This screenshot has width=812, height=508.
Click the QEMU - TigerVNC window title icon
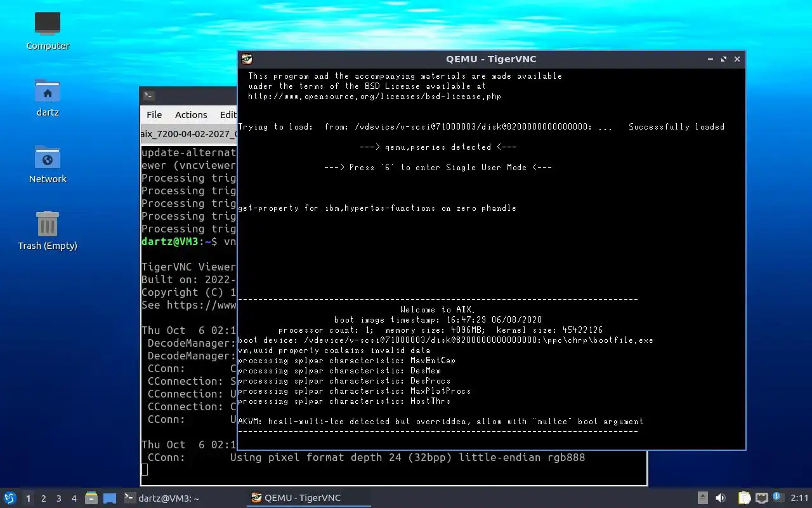247,59
